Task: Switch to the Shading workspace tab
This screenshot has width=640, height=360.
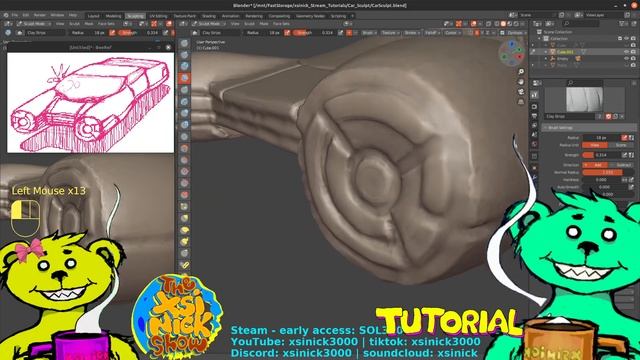Action: click(x=209, y=16)
